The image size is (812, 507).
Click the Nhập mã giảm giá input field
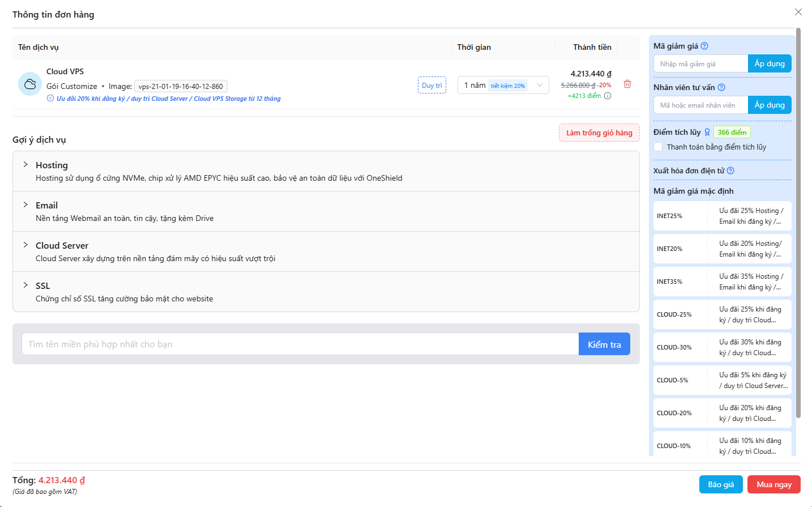(x=701, y=63)
